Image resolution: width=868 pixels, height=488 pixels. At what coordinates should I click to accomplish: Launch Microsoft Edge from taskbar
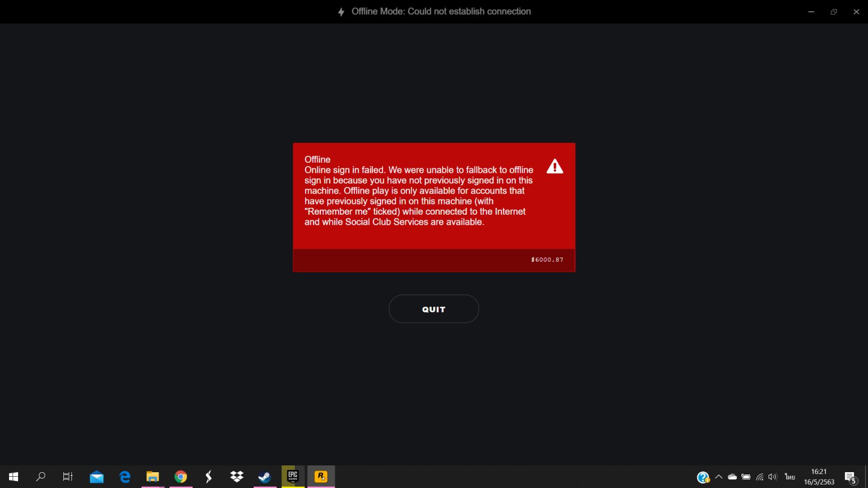125,477
